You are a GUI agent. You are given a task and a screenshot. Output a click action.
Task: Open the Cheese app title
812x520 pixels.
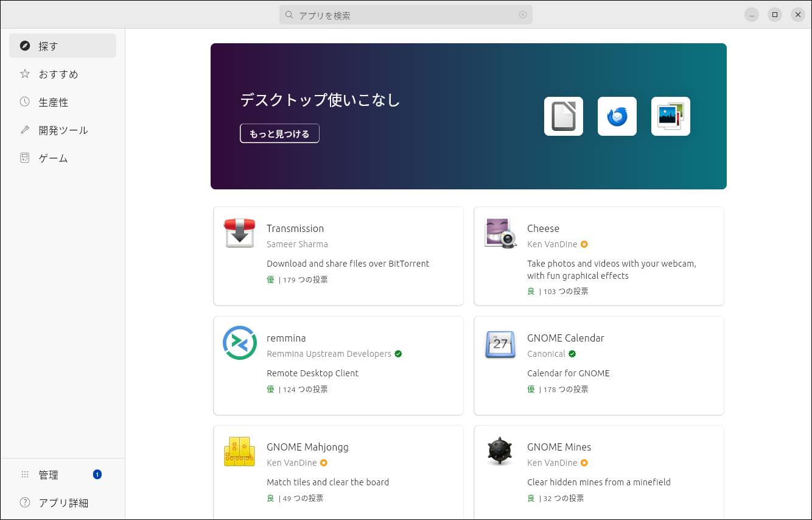point(543,228)
